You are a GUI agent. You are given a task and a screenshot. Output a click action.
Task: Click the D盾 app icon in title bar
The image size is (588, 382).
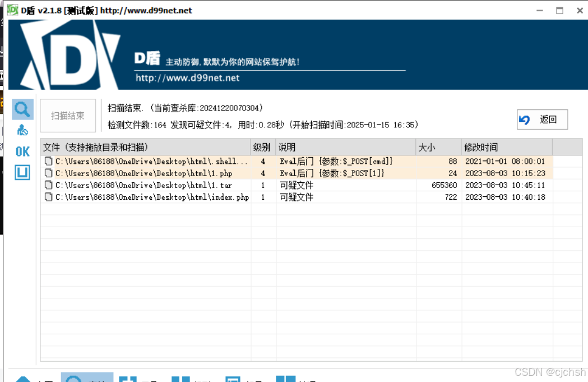click(12, 10)
